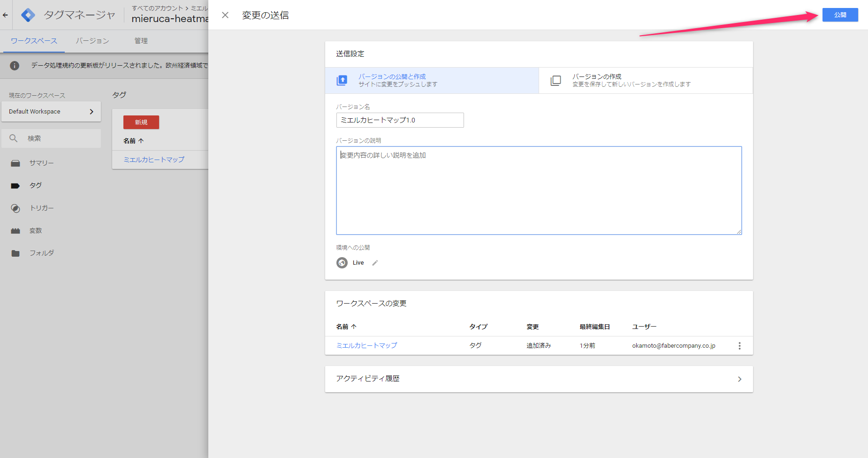Click the okamoto@fabercompany.co.jp user cell
This screenshot has width=868, height=458.
tap(673, 345)
